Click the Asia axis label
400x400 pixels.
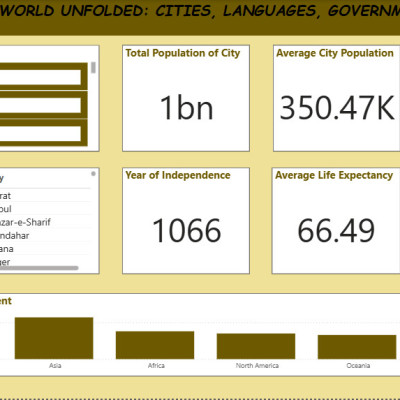55,366
